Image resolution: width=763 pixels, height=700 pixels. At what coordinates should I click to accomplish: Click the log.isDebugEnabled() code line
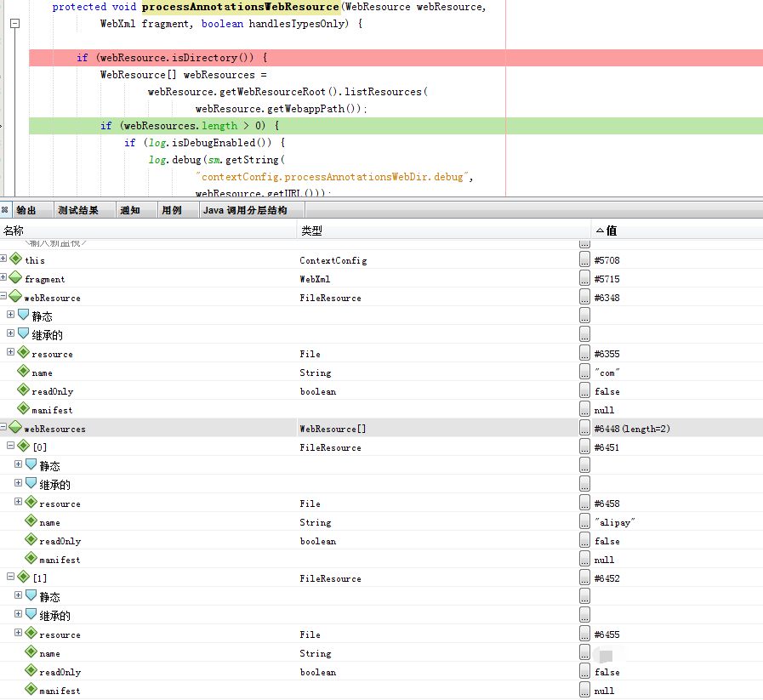[204, 143]
